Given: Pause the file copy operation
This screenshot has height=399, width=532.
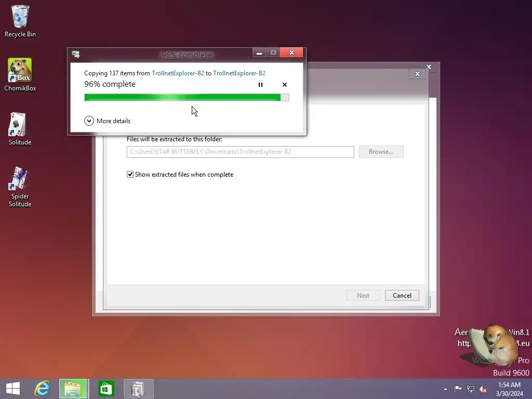Looking at the screenshot, I should [260, 85].
